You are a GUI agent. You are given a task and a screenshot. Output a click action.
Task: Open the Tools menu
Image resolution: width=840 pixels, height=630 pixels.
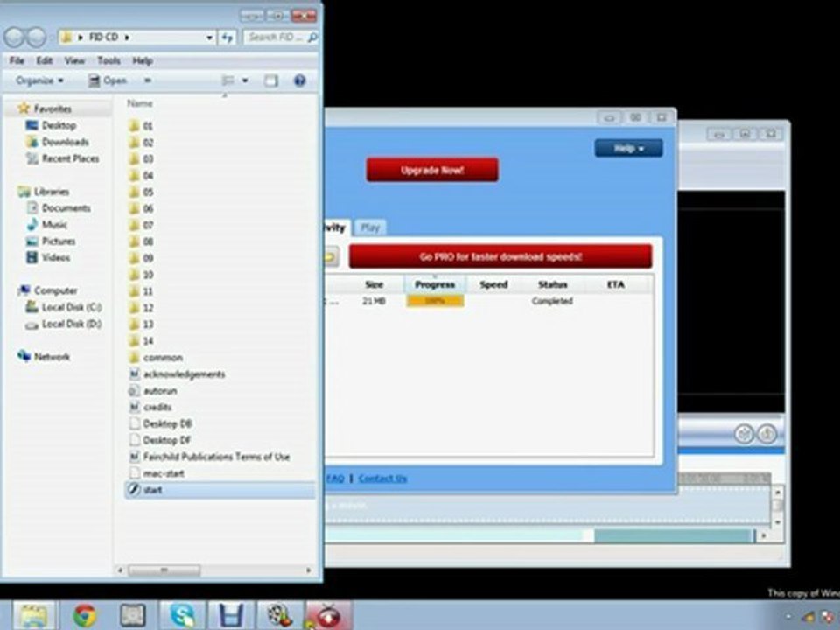tap(108, 61)
